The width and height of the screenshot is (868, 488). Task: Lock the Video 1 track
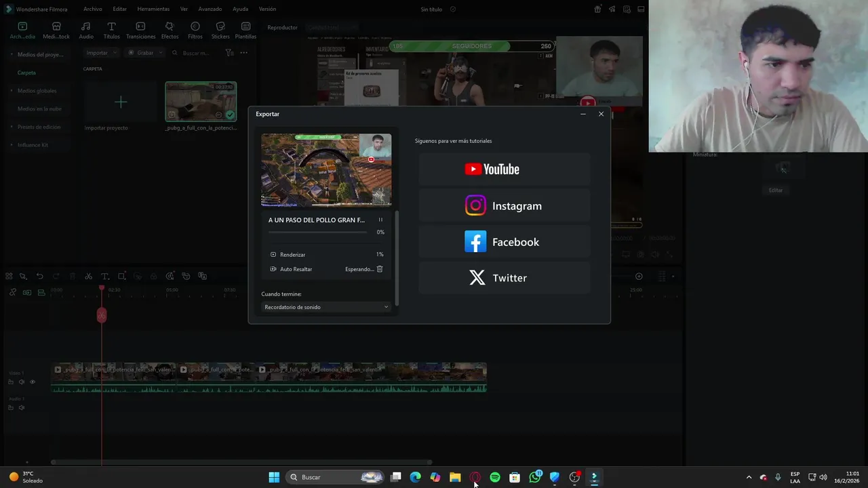pyautogui.click(x=11, y=382)
